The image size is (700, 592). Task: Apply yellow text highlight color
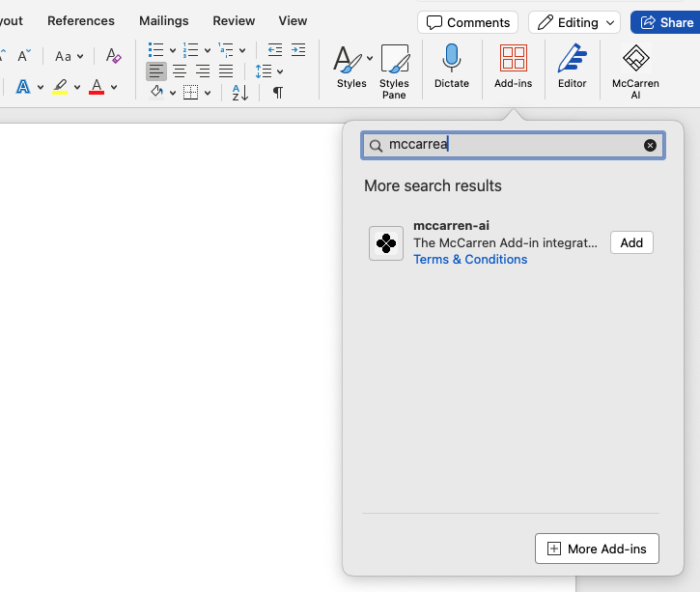(60, 87)
